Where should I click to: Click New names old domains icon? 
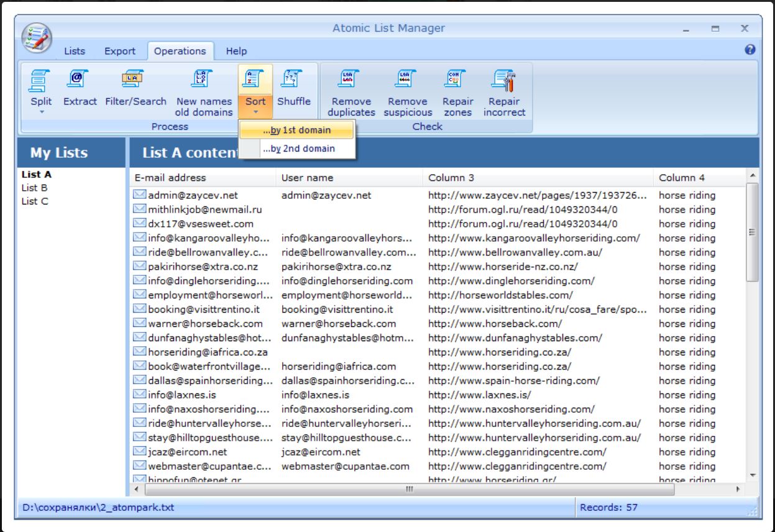(203, 79)
